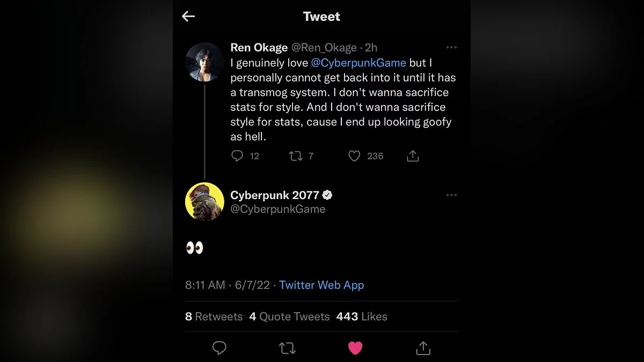The height and width of the screenshot is (362, 644).
Task: Open Cyberpunk 2077 profile avatar
Action: click(204, 202)
